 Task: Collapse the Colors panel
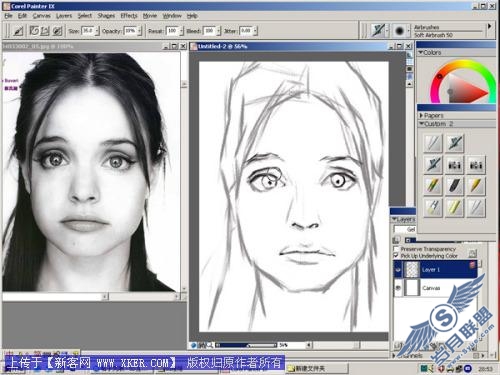point(421,53)
